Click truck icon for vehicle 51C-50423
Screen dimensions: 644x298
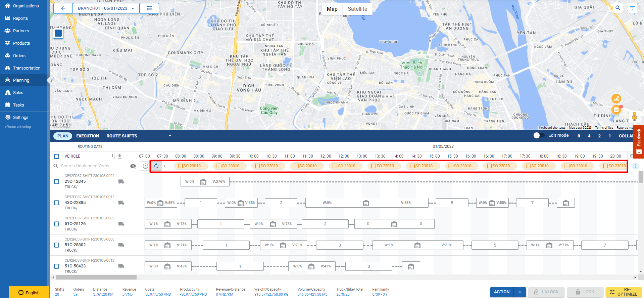[x=121, y=266]
